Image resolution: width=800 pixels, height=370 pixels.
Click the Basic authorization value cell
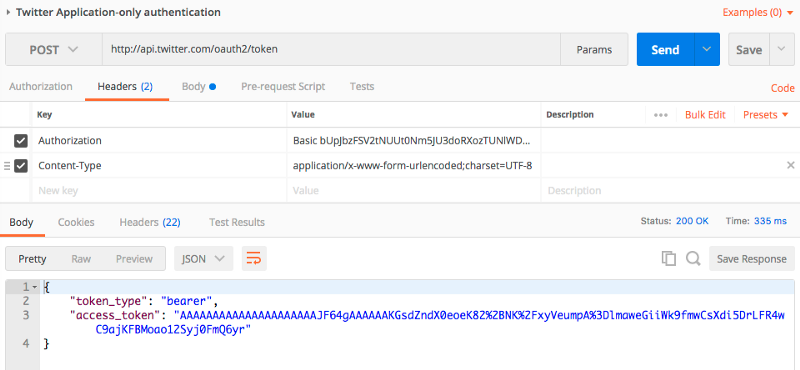tap(414, 140)
